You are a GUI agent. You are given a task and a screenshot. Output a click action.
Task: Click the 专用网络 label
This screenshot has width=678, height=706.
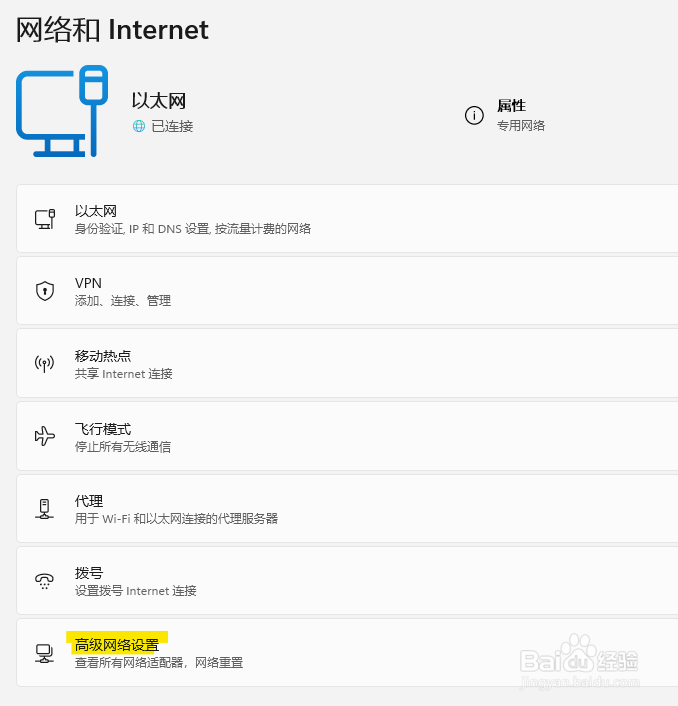(x=521, y=126)
